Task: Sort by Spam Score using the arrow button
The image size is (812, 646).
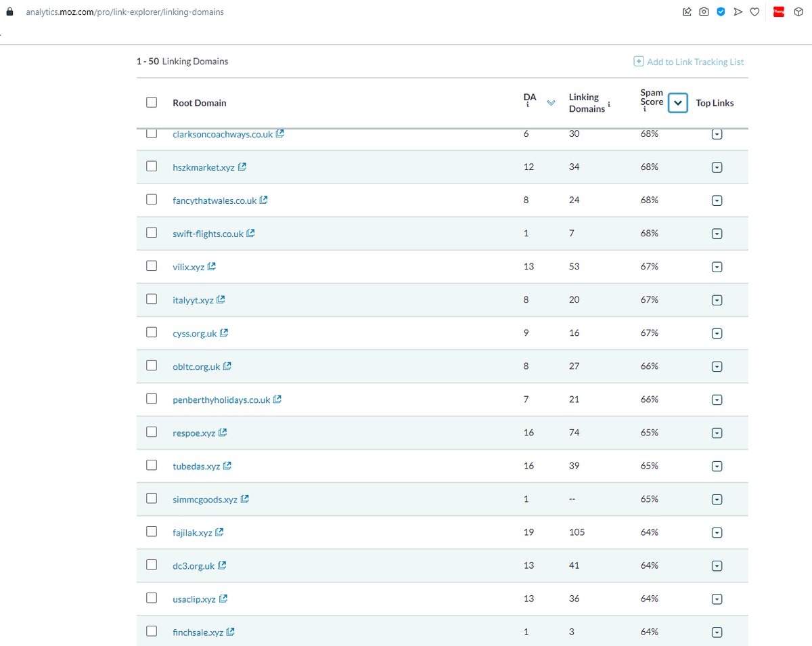Action: 678,103
